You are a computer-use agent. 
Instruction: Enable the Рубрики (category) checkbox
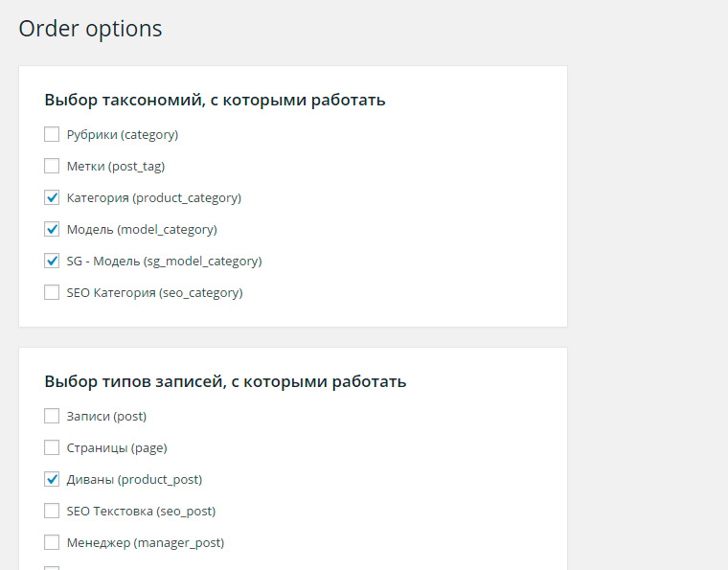click(x=52, y=135)
